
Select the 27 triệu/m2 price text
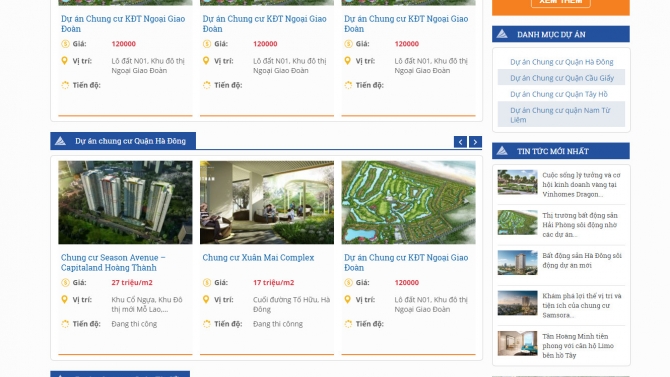[x=132, y=283]
